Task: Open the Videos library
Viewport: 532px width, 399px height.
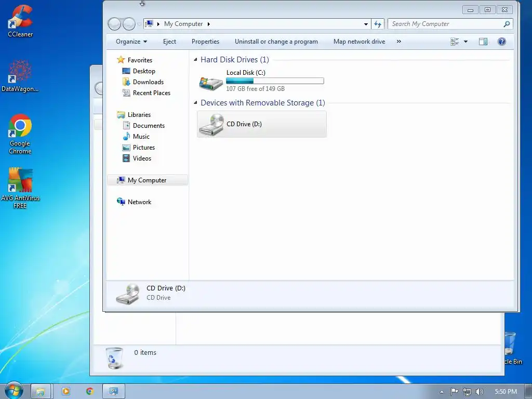Action: (x=142, y=158)
